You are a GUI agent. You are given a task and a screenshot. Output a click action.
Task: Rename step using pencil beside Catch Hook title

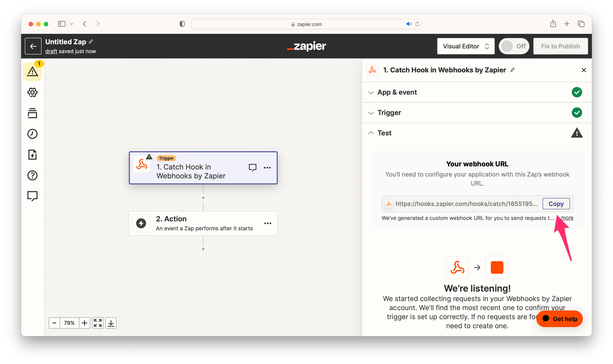(x=512, y=70)
